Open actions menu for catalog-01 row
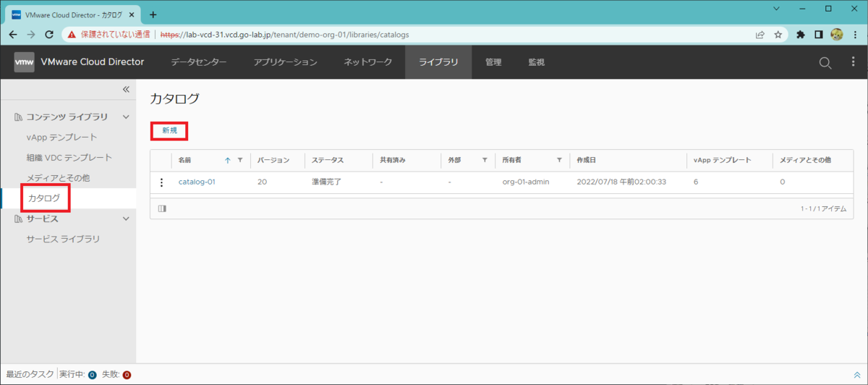868x385 pixels. 161,182
